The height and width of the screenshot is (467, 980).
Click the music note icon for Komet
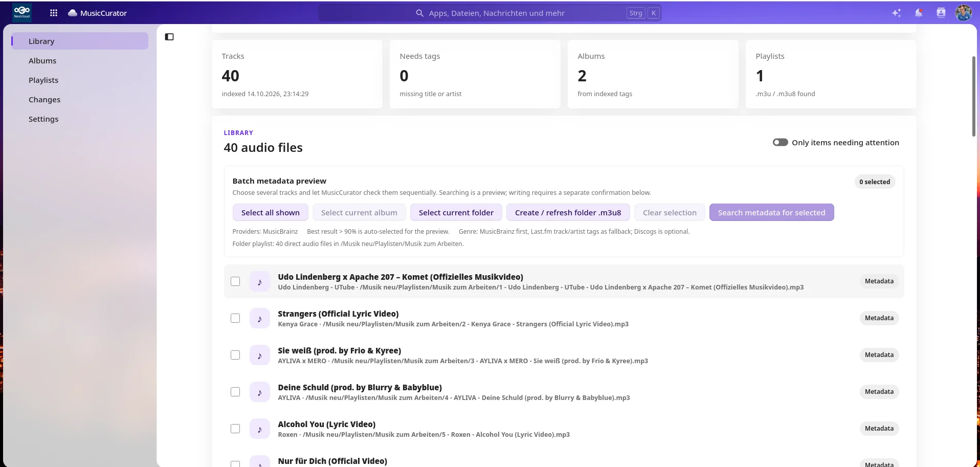pyautogui.click(x=260, y=281)
